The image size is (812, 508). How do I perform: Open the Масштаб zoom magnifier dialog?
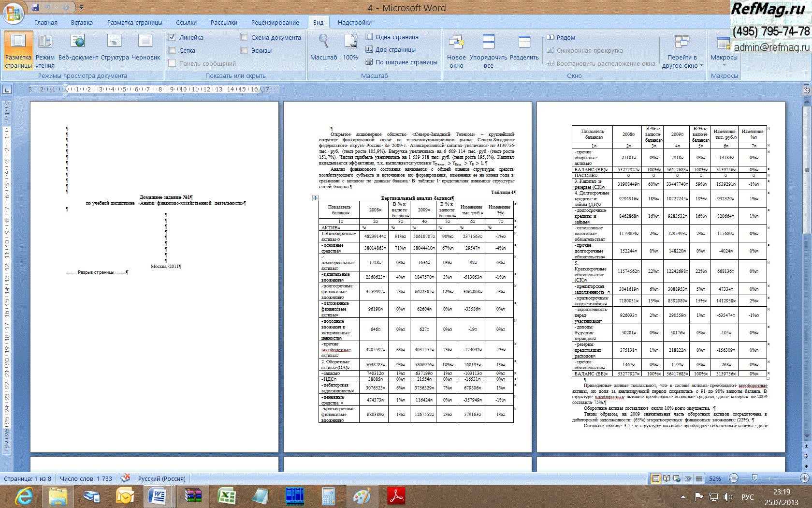[x=323, y=47]
